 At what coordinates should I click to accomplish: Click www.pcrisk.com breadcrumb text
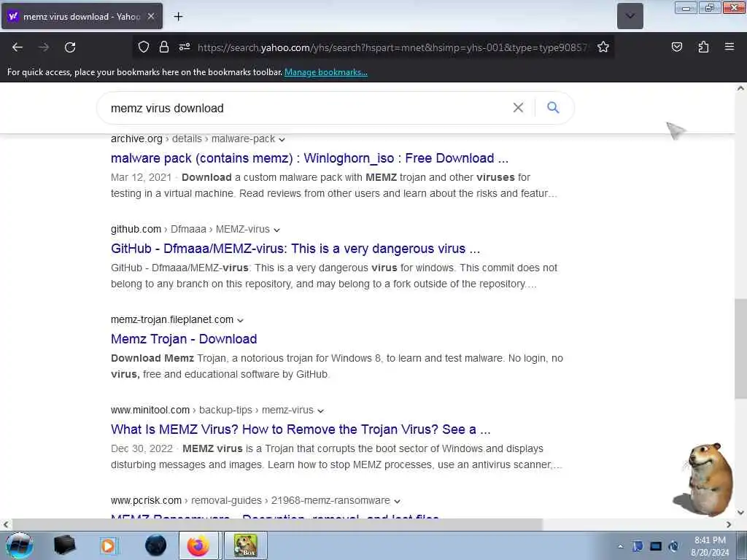[146, 500]
